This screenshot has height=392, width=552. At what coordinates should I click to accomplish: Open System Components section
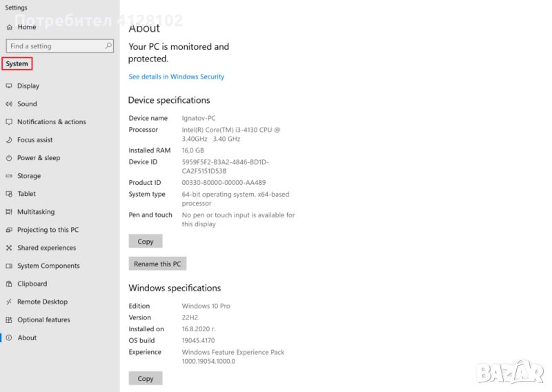(48, 266)
